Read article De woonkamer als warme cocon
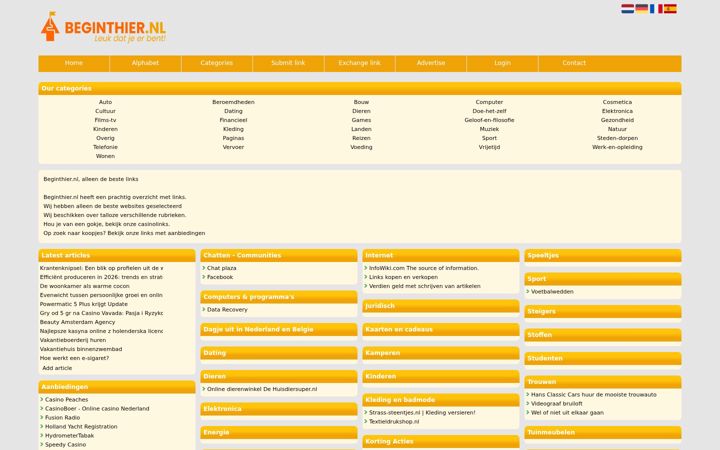The height and width of the screenshot is (450, 720). (x=84, y=286)
